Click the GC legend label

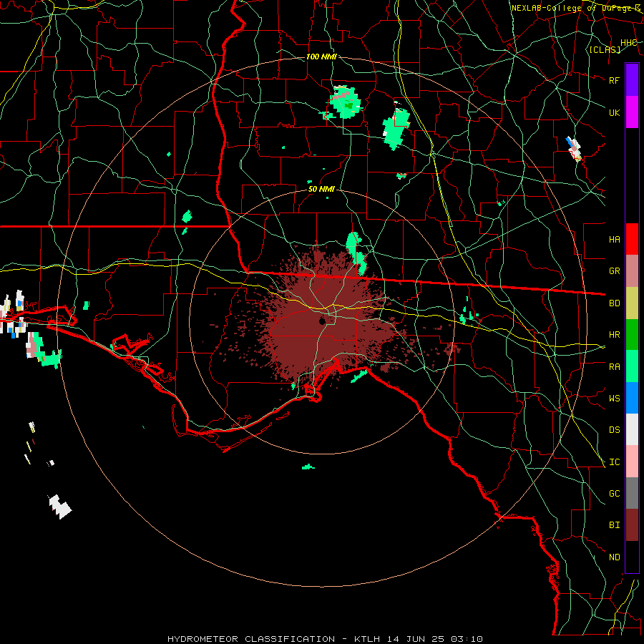tap(615, 494)
